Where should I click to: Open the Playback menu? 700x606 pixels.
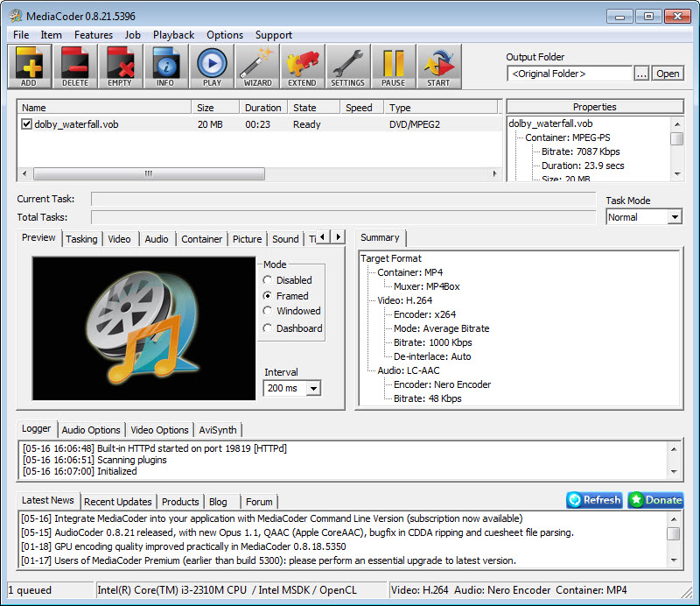coord(173,35)
